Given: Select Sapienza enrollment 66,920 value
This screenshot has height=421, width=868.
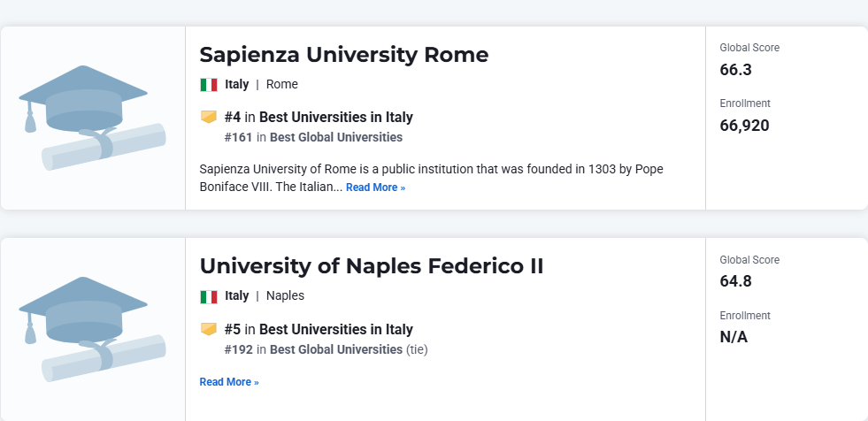Looking at the screenshot, I should [x=744, y=126].
